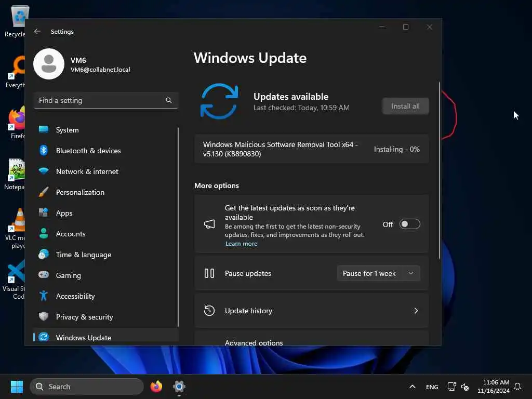The image size is (532, 399).
Task: Select the Gaming label in sidebar
Action: [68, 275]
